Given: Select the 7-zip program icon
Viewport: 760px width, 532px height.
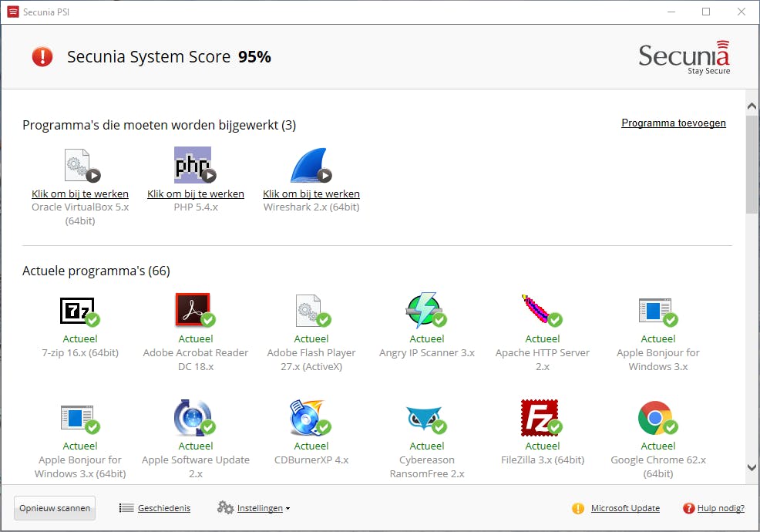Looking at the screenshot, I should [x=78, y=310].
